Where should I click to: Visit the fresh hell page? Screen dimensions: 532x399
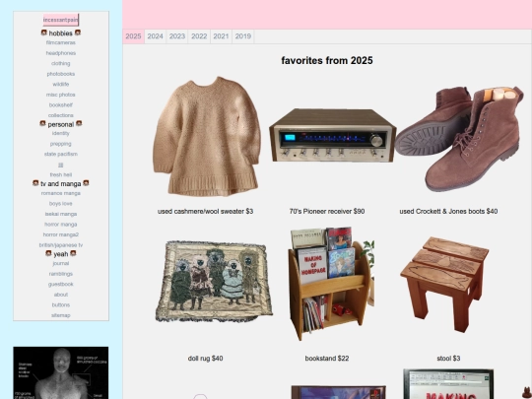(x=61, y=175)
